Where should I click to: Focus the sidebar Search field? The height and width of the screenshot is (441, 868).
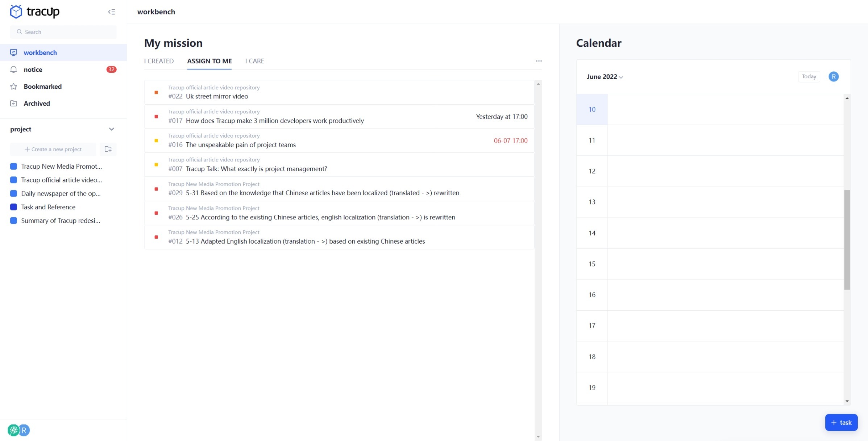tap(63, 32)
